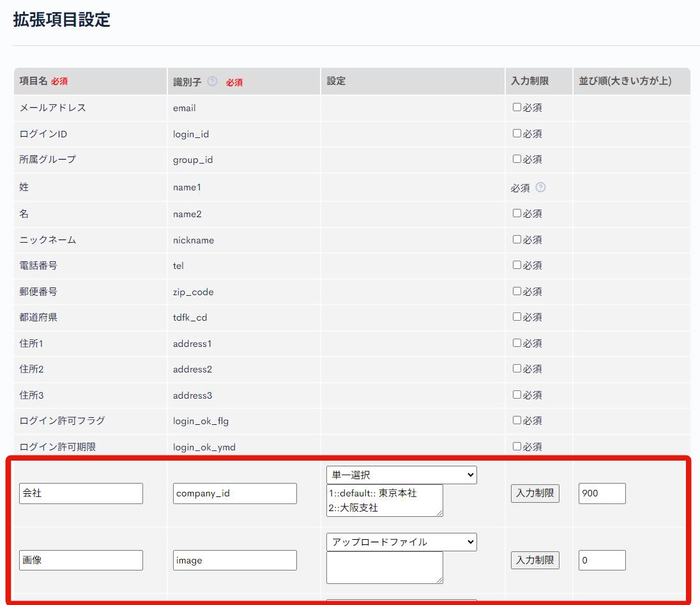Click the options textarea listing 東京本社
Viewport: 700px width, 605px height.
pos(384,500)
